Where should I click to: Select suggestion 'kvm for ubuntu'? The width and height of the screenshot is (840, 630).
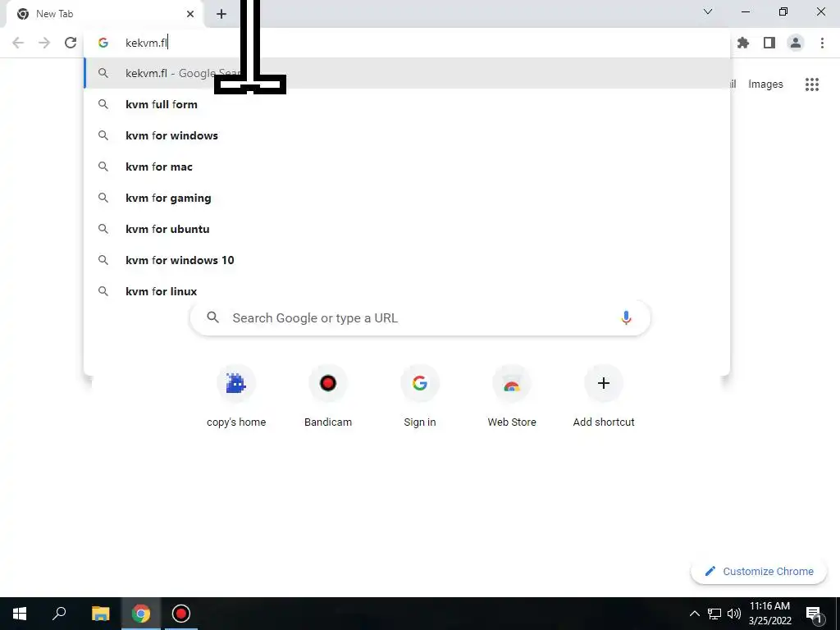407,229
